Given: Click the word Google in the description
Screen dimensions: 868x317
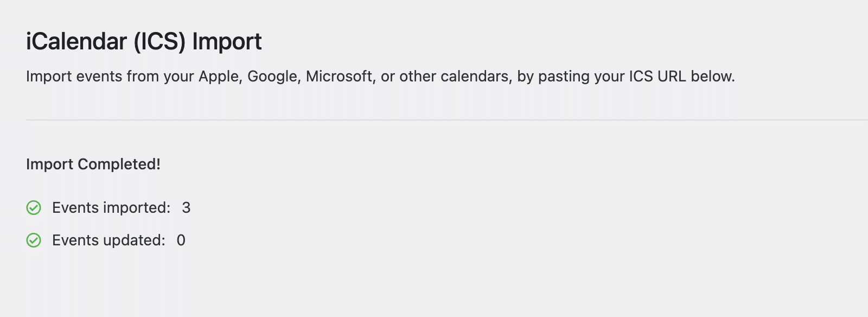Looking at the screenshot, I should point(272,76).
